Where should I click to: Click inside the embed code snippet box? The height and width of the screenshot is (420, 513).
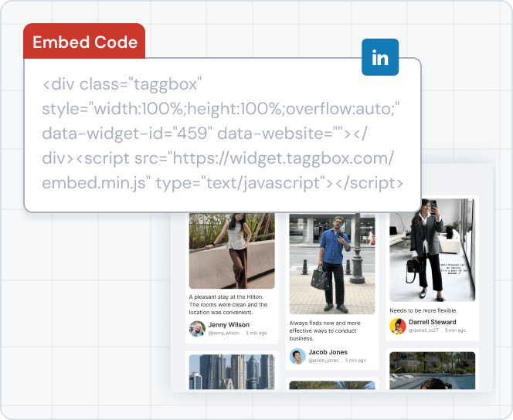223,134
